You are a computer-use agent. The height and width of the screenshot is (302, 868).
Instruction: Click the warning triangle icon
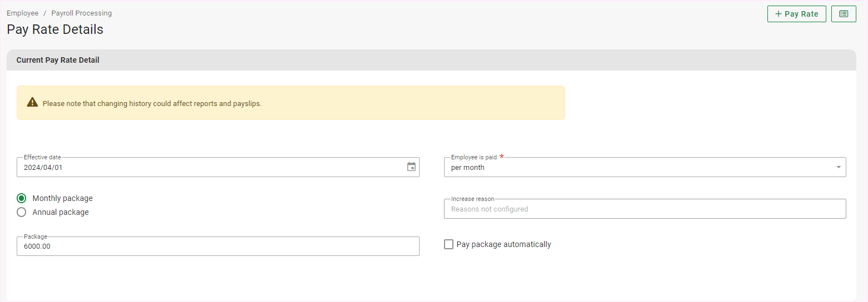tap(32, 103)
